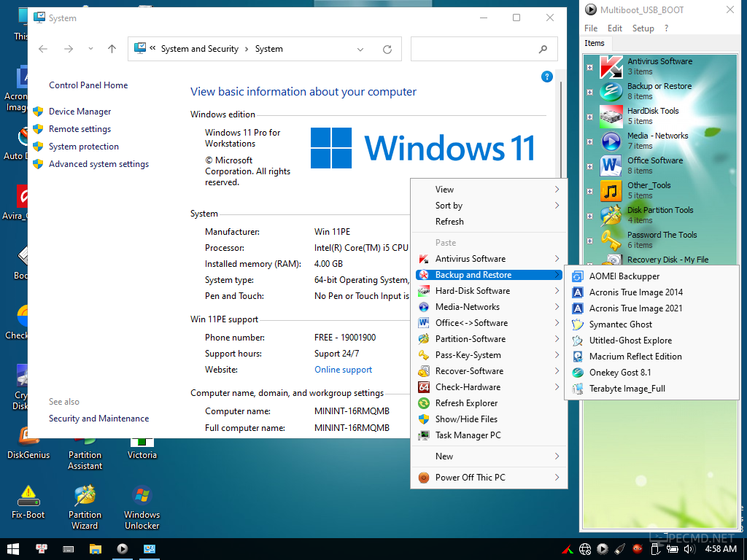The image size is (747, 560).
Task: Expand Media - Networks tree node plus
Action: 589,141
